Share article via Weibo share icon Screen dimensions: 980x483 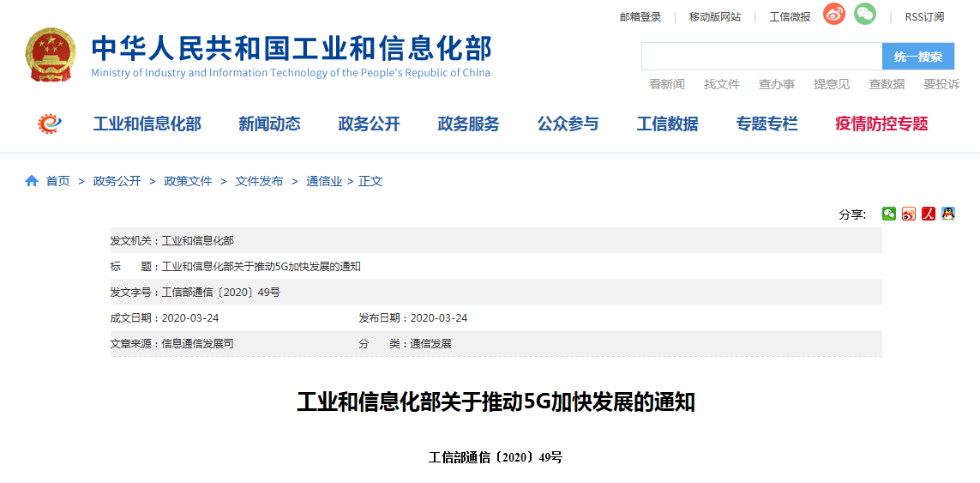coord(909,214)
